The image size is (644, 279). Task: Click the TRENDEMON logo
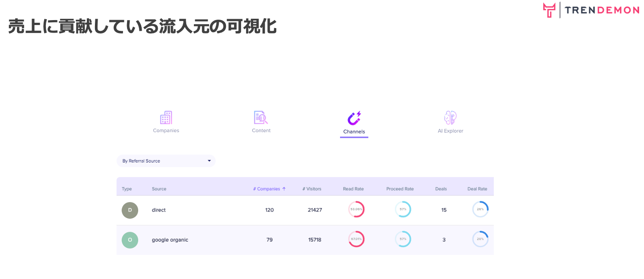[x=591, y=9]
